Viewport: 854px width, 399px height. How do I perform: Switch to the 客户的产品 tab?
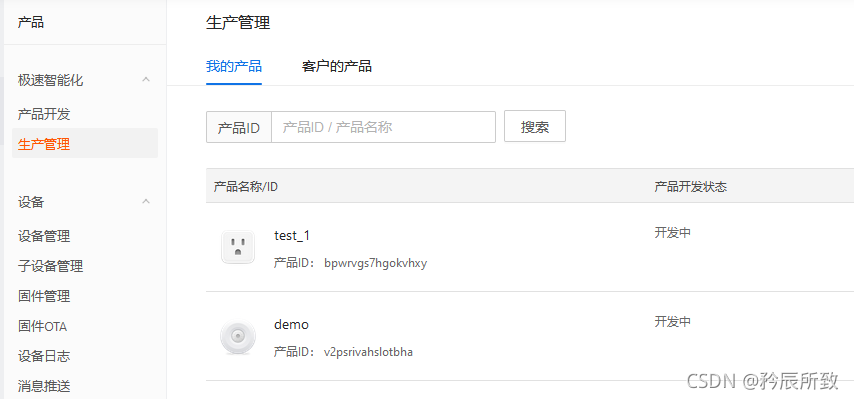(337, 66)
